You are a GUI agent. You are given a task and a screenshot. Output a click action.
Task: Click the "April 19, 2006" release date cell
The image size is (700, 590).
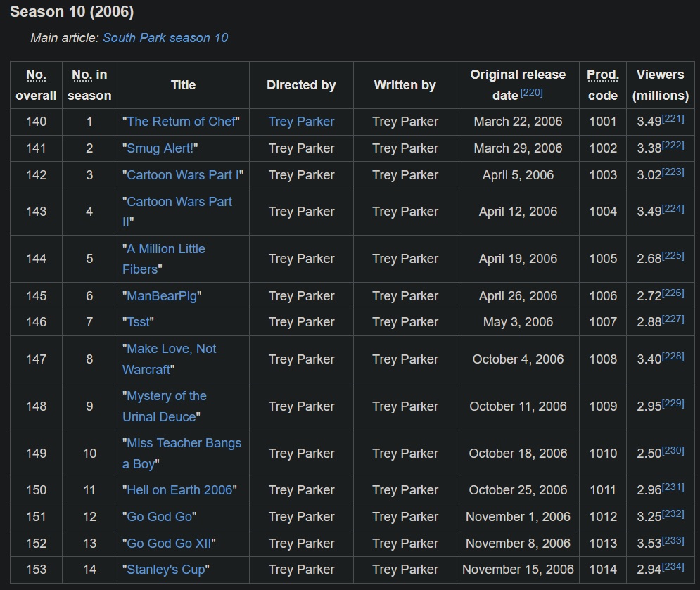pyautogui.click(x=518, y=259)
